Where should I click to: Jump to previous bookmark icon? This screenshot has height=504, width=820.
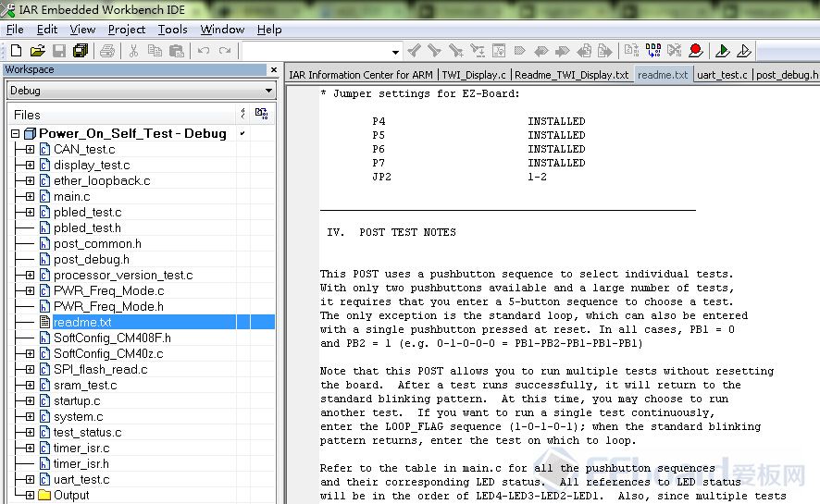(541, 51)
